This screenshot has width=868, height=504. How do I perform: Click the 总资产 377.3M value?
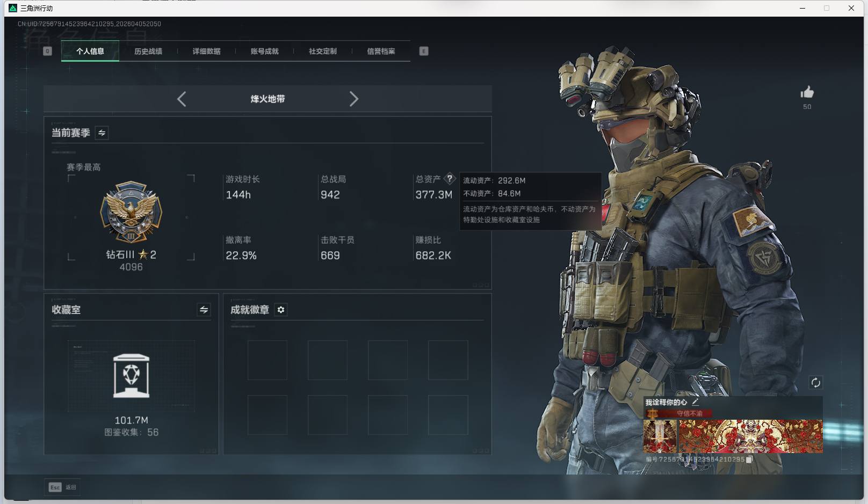pos(433,195)
